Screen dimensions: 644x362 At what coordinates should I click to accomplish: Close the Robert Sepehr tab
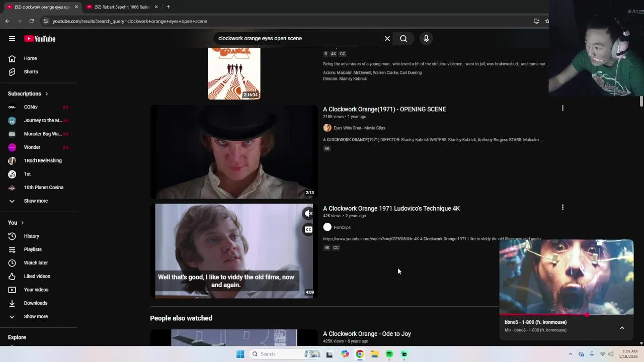point(156,7)
